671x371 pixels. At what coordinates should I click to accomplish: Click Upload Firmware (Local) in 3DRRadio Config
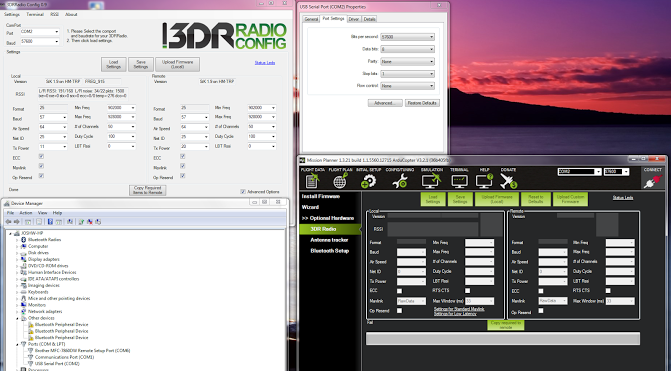pos(178,65)
